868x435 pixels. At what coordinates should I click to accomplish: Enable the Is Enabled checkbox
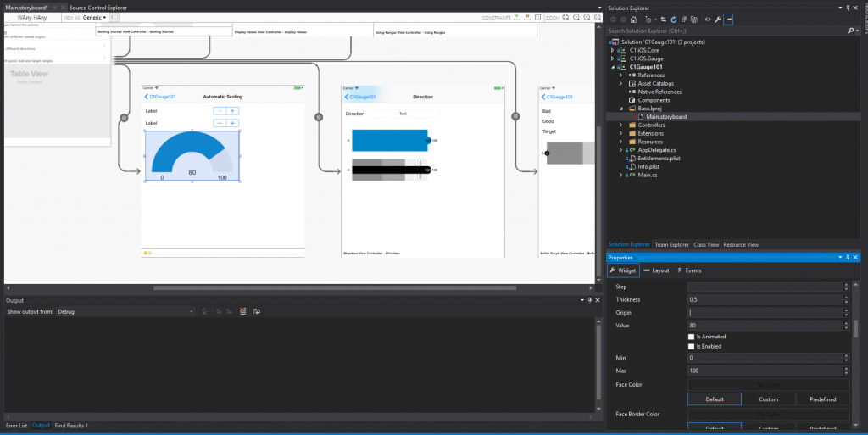click(x=691, y=347)
